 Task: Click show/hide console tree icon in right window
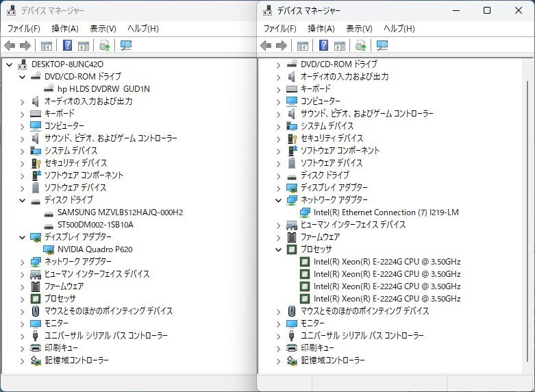[x=303, y=45]
